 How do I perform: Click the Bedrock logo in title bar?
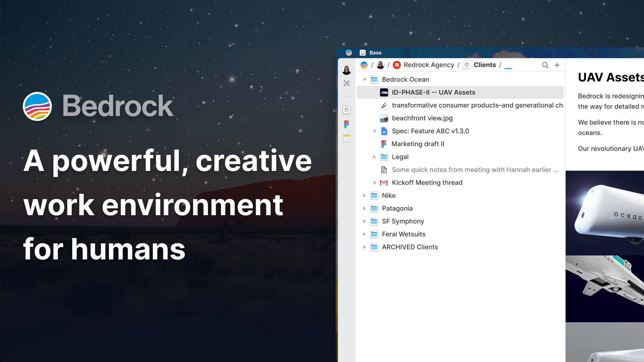(349, 53)
